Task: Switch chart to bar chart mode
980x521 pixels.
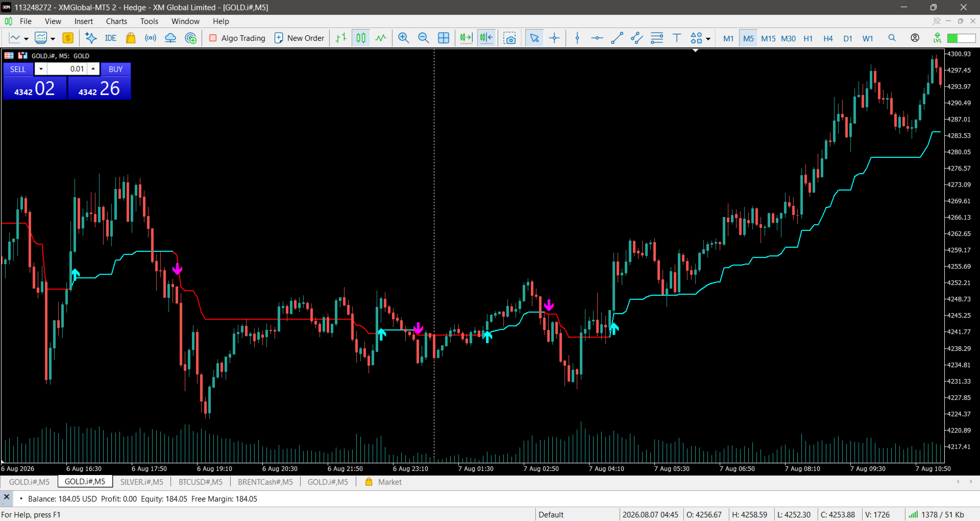Action: click(341, 38)
